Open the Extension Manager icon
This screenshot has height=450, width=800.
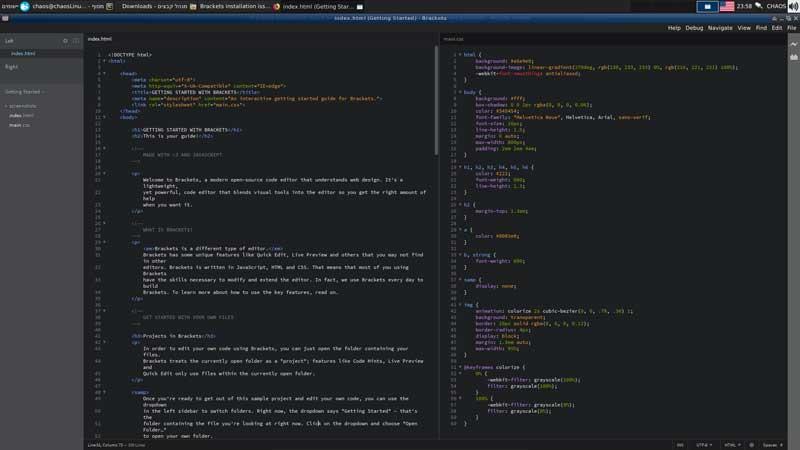[793, 57]
